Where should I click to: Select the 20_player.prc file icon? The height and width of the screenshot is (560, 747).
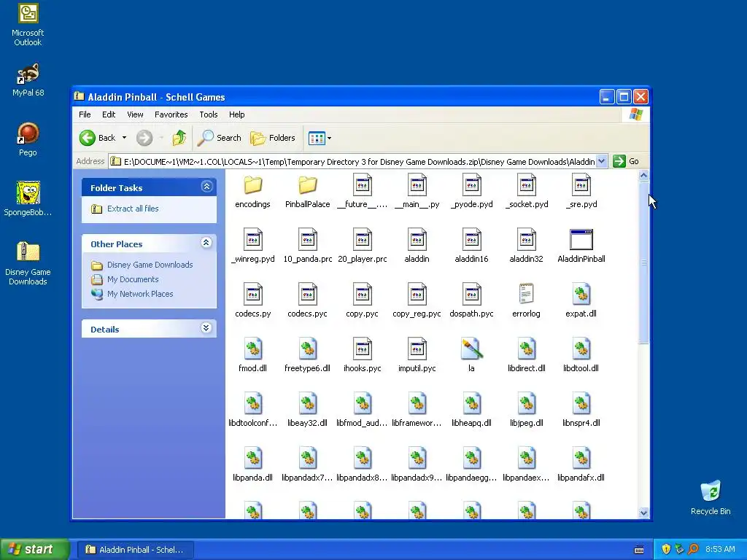(x=363, y=239)
